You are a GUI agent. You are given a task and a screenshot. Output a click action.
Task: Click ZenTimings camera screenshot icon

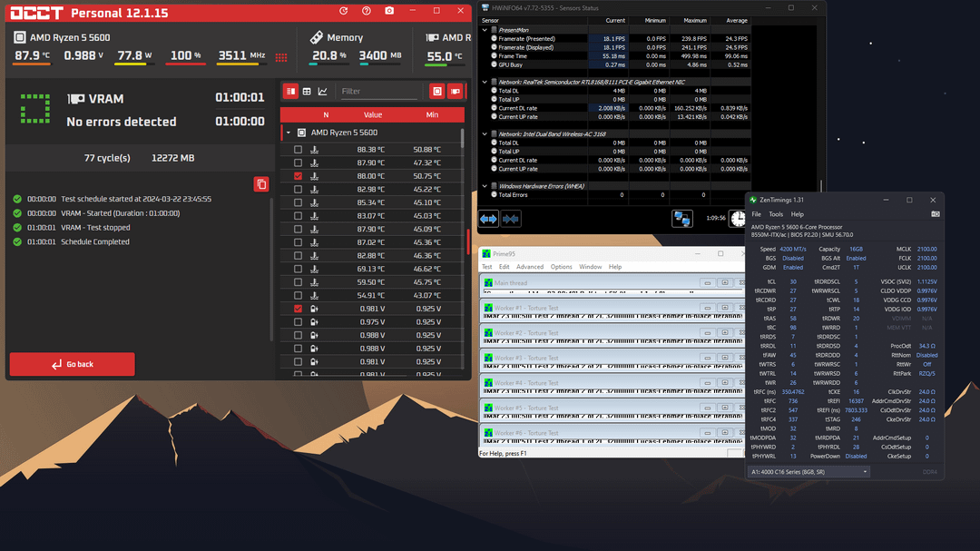coord(935,214)
